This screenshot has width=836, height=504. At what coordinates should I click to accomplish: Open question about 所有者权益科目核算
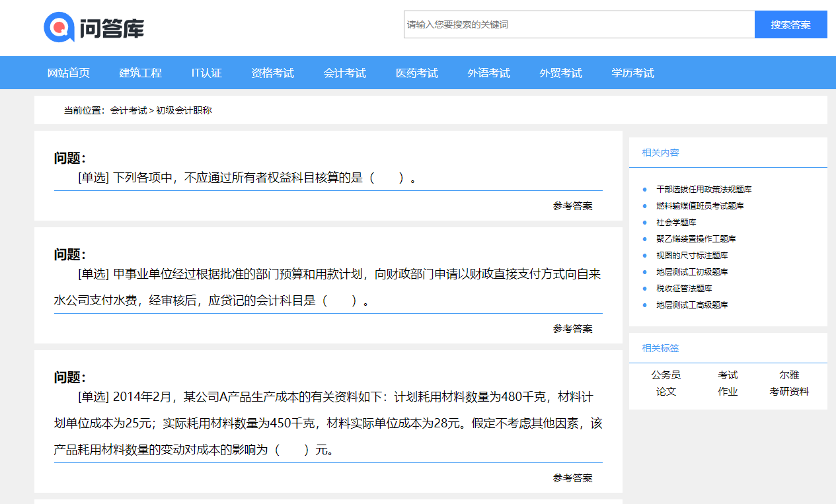pos(248,178)
